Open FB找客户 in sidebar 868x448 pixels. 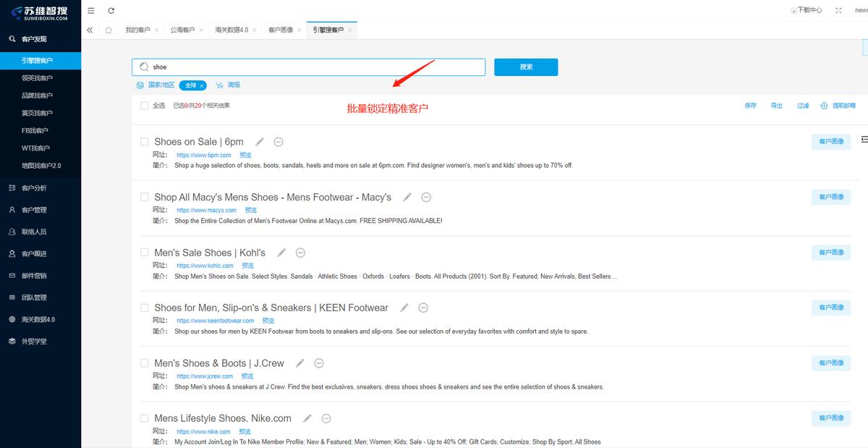click(35, 131)
